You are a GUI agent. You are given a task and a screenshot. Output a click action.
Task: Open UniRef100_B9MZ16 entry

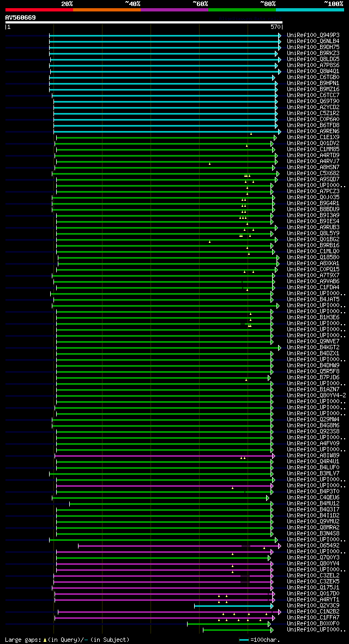coord(313,89)
